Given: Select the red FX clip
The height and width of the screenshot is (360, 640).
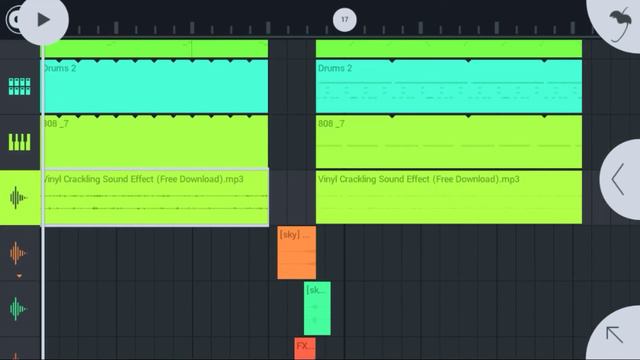Looking at the screenshot, I should 305,349.
